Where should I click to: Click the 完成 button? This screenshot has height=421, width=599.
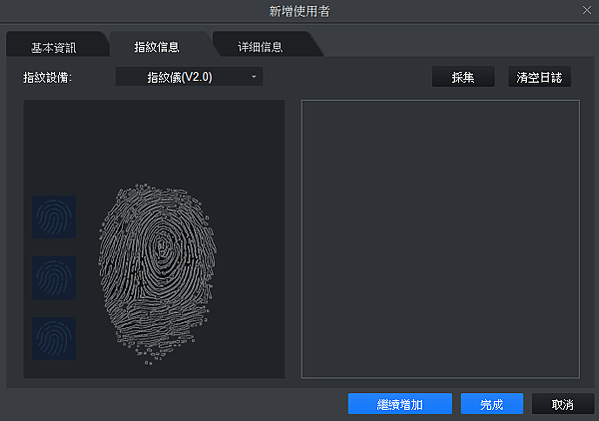coord(492,404)
